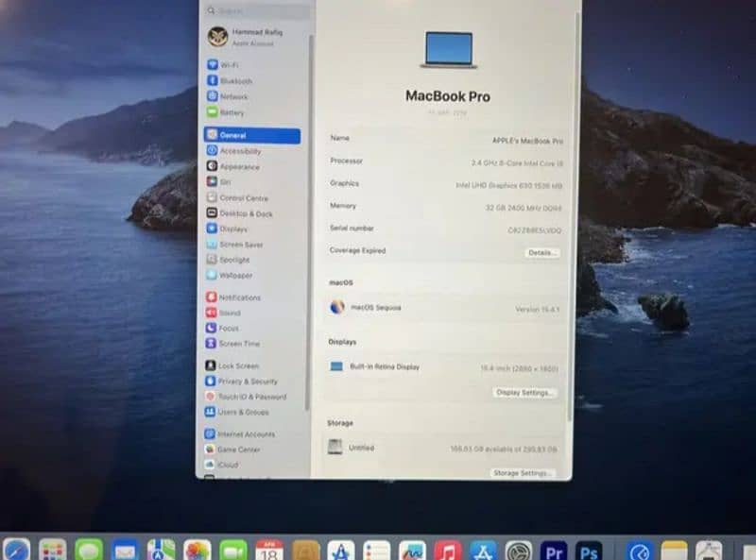Click the macOS version number text
The height and width of the screenshot is (560, 756).
point(537,310)
